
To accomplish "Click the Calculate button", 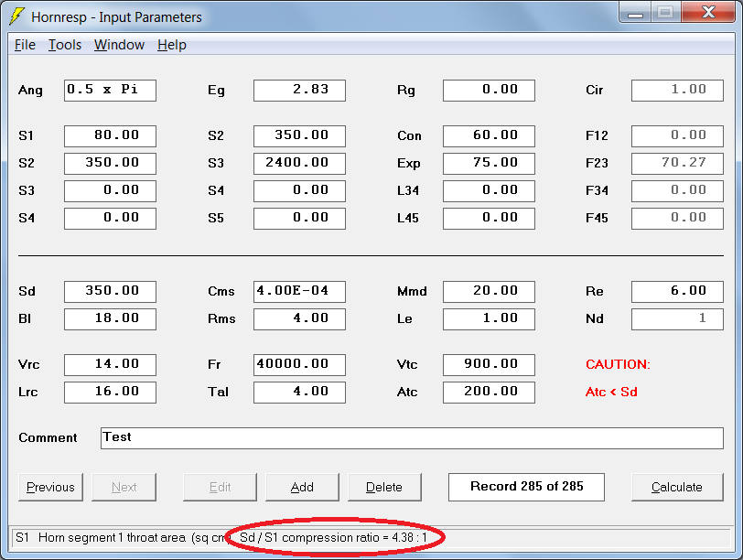I will coord(677,487).
